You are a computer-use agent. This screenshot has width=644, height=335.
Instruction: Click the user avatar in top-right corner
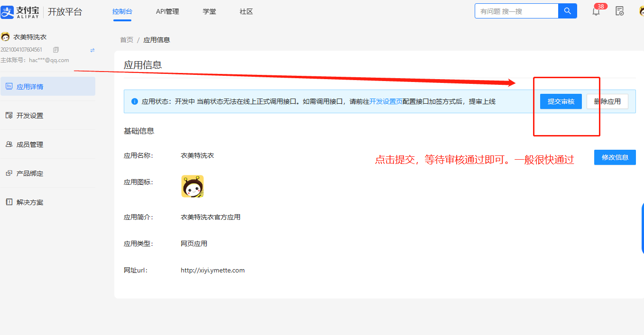pyautogui.click(x=641, y=11)
